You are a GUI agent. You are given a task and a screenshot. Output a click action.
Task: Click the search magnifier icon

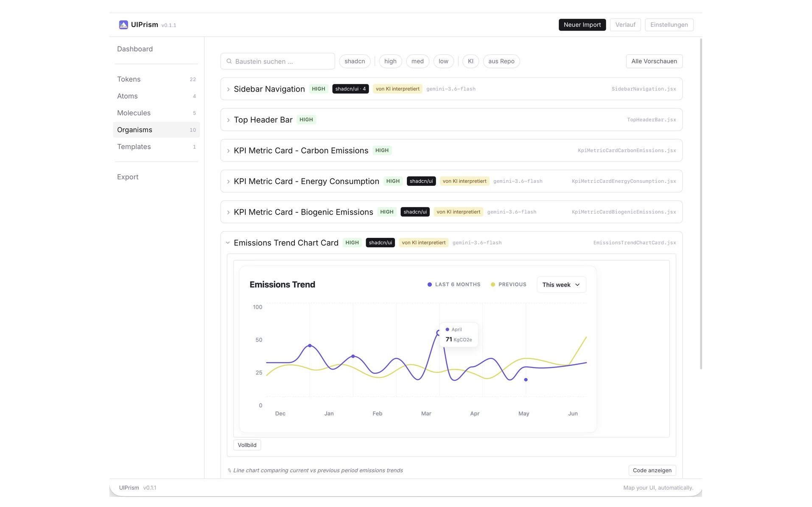[229, 61]
